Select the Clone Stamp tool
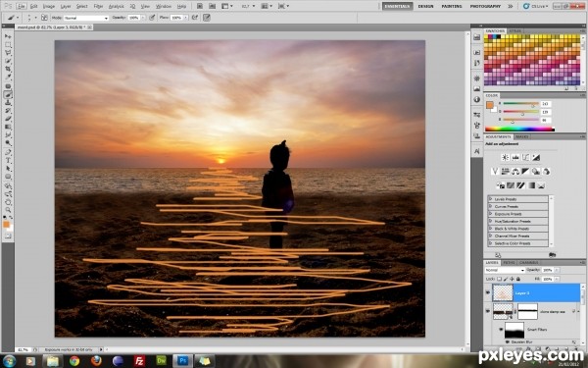This screenshot has height=368, width=588. 8,102
